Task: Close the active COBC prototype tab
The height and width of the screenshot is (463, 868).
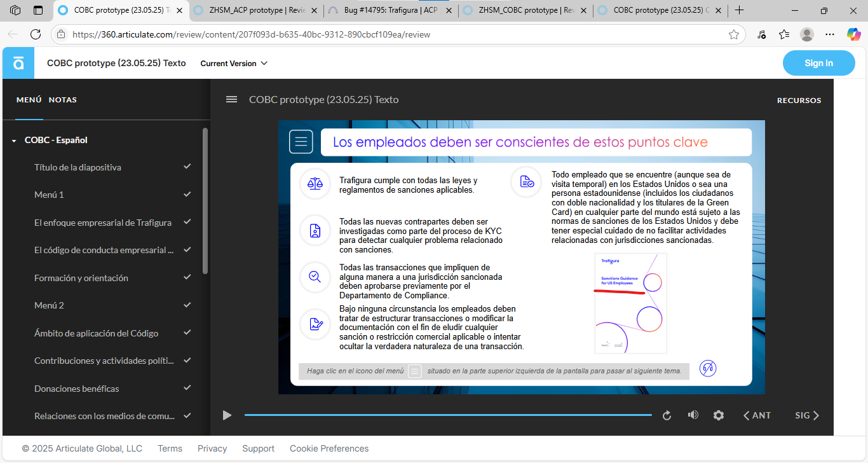Action: [x=179, y=10]
